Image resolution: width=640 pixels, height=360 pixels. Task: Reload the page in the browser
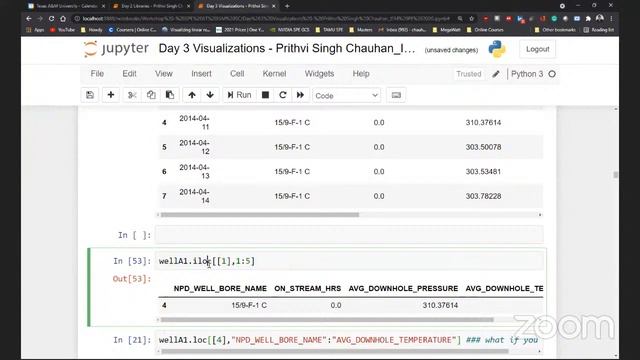[x=51, y=18]
